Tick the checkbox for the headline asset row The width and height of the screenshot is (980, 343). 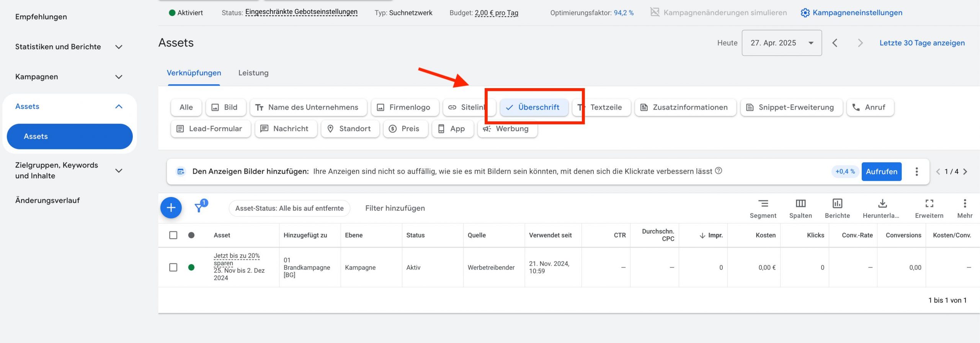173,267
